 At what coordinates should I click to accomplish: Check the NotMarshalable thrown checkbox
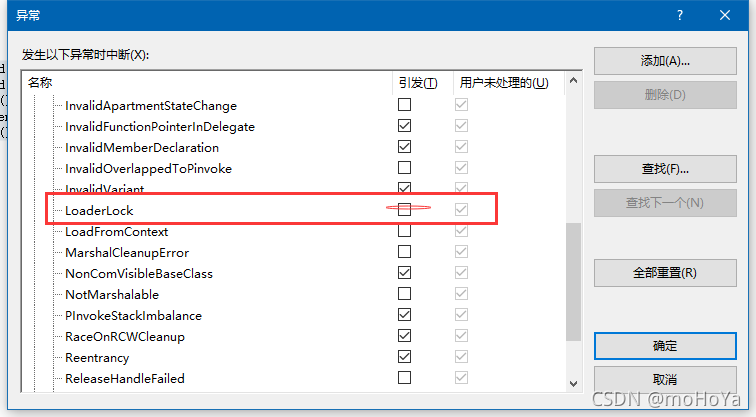click(x=404, y=294)
